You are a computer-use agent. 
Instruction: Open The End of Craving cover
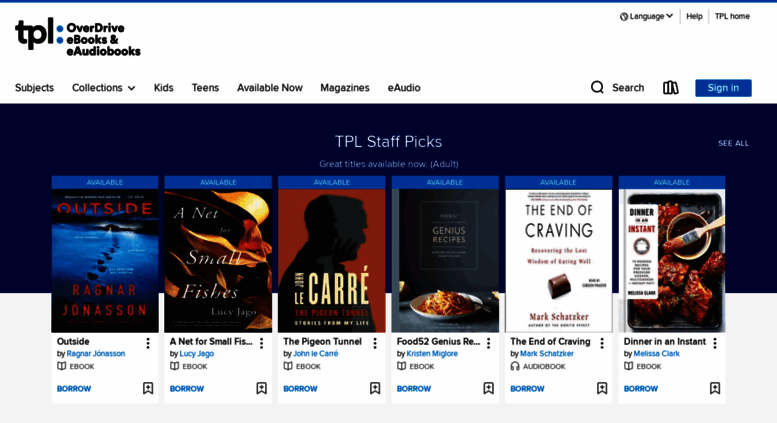tap(558, 261)
